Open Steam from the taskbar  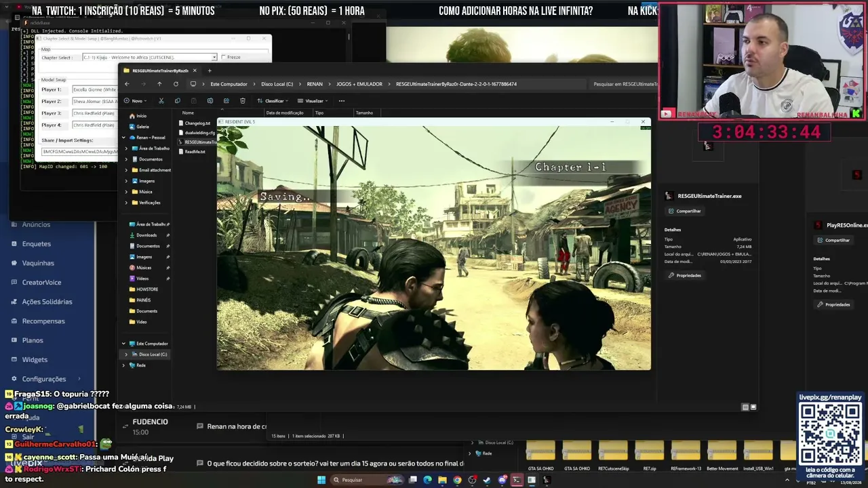click(x=487, y=480)
